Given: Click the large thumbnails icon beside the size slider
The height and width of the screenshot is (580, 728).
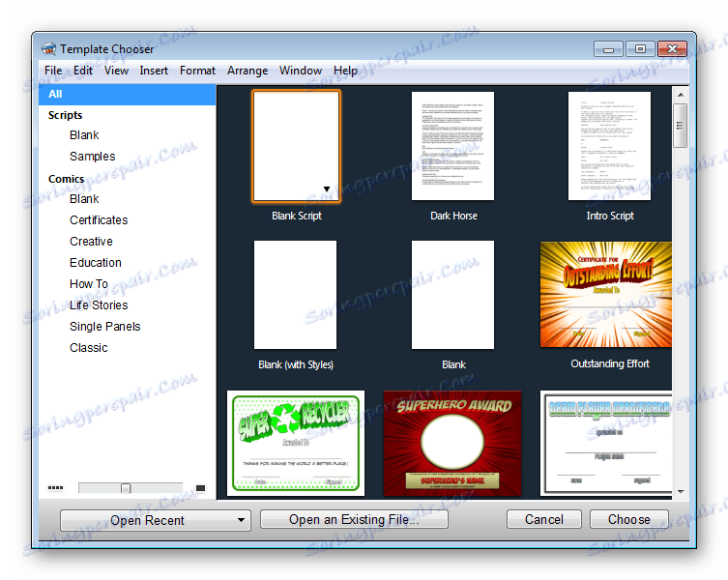Looking at the screenshot, I should [200, 488].
